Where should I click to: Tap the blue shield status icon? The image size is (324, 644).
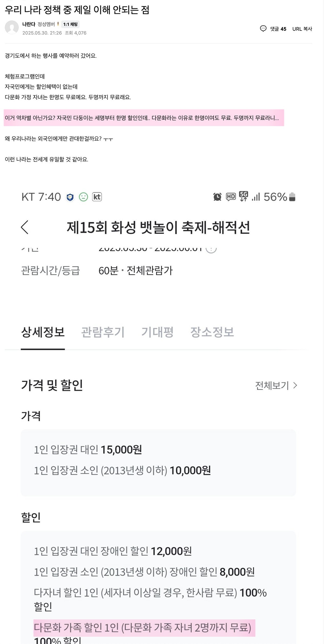70,197
